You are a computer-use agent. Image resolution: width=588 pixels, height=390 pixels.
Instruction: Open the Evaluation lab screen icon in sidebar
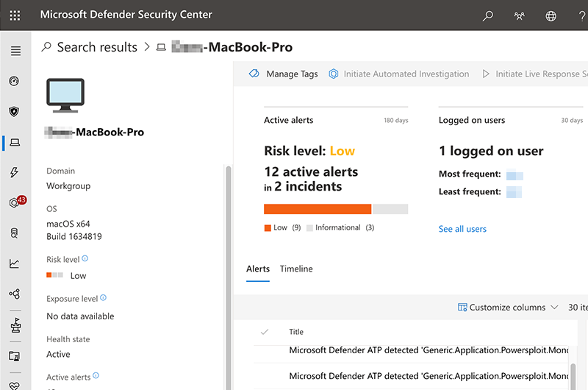coord(14,356)
